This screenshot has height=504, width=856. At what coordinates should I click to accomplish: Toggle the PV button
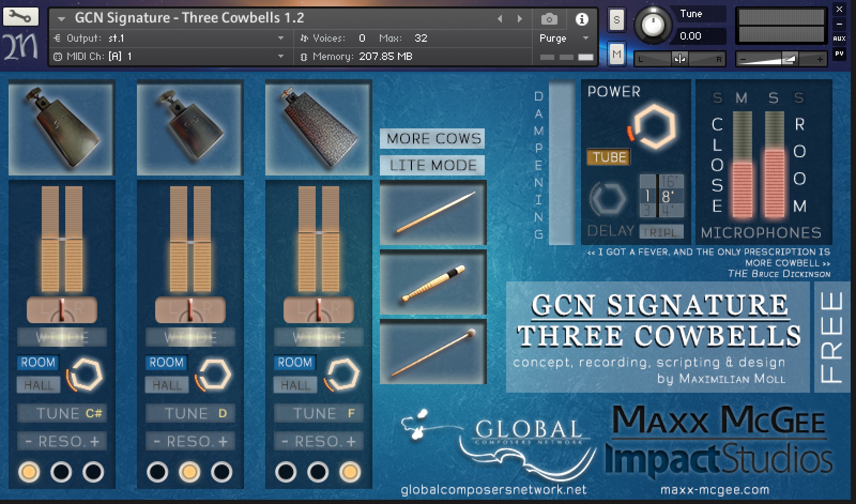(839, 54)
